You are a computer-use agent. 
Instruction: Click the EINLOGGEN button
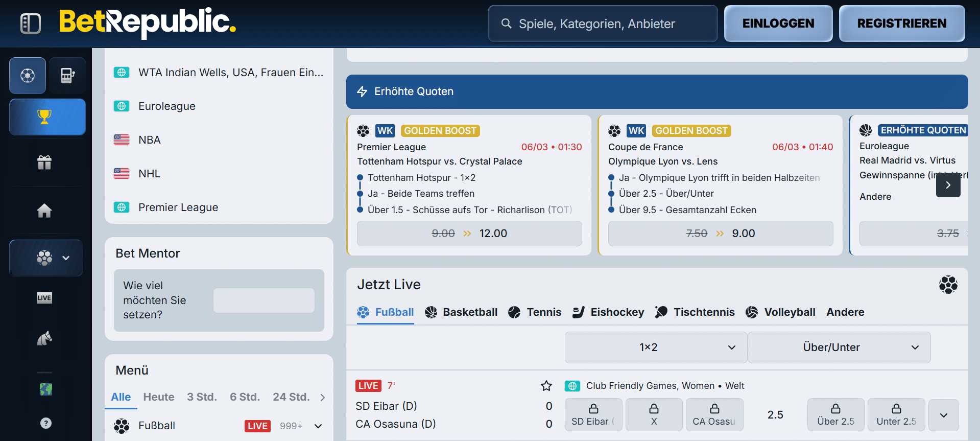pyautogui.click(x=778, y=24)
